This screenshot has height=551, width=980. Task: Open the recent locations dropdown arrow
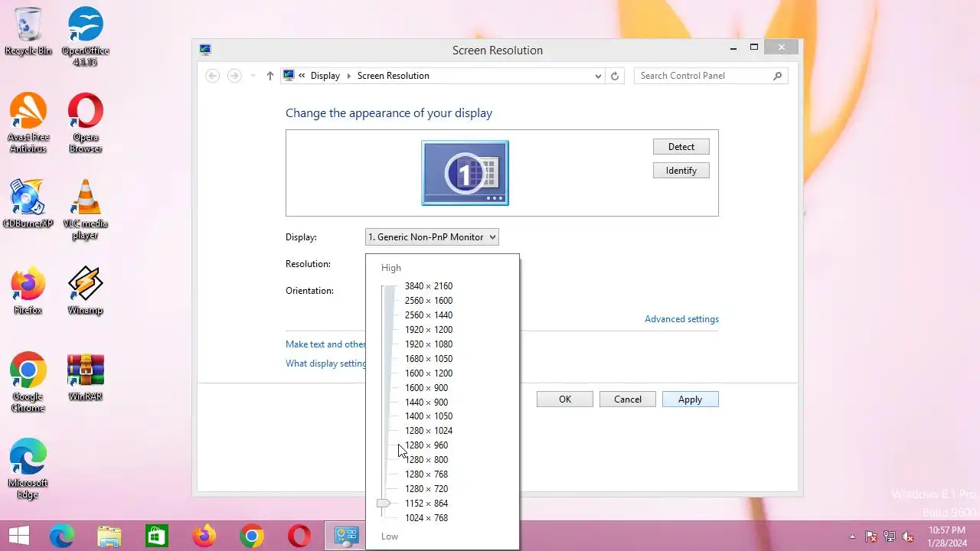[253, 76]
